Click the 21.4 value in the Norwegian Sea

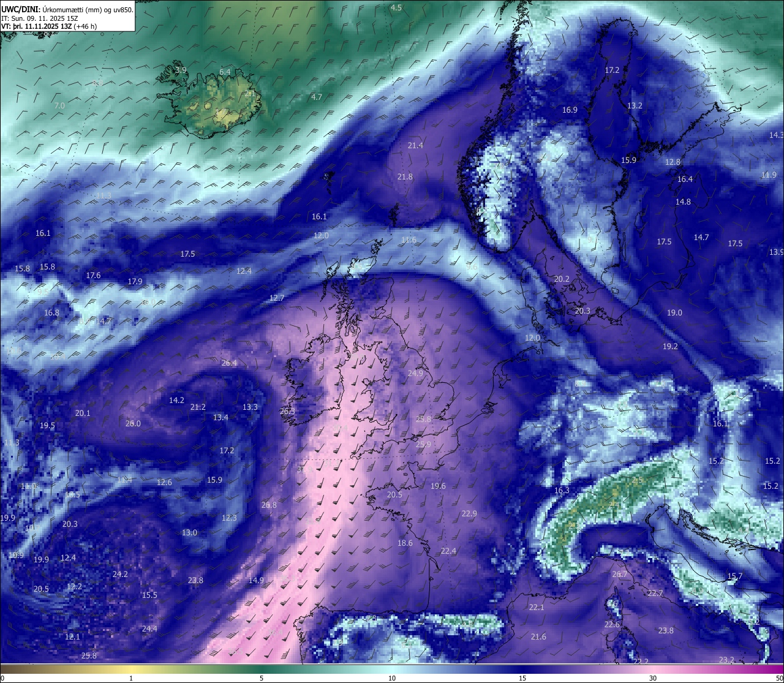coord(415,145)
